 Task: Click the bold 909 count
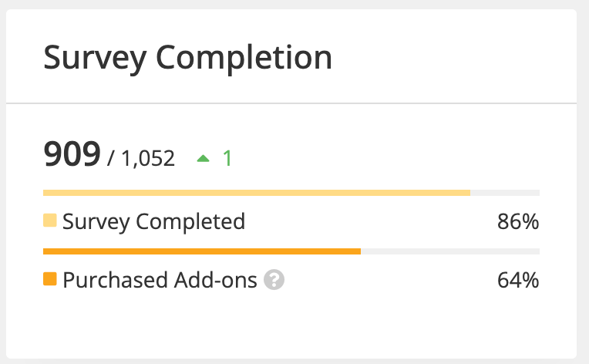click(x=72, y=157)
